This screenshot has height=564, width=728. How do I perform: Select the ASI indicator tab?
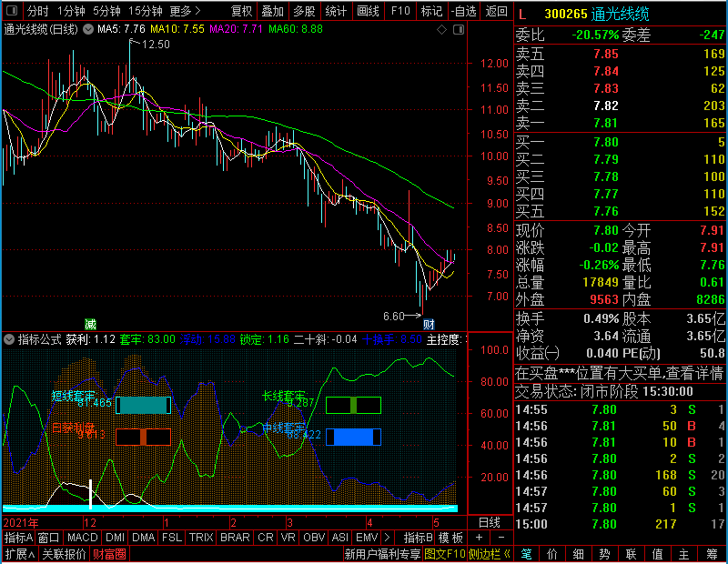pyautogui.click(x=339, y=538)
